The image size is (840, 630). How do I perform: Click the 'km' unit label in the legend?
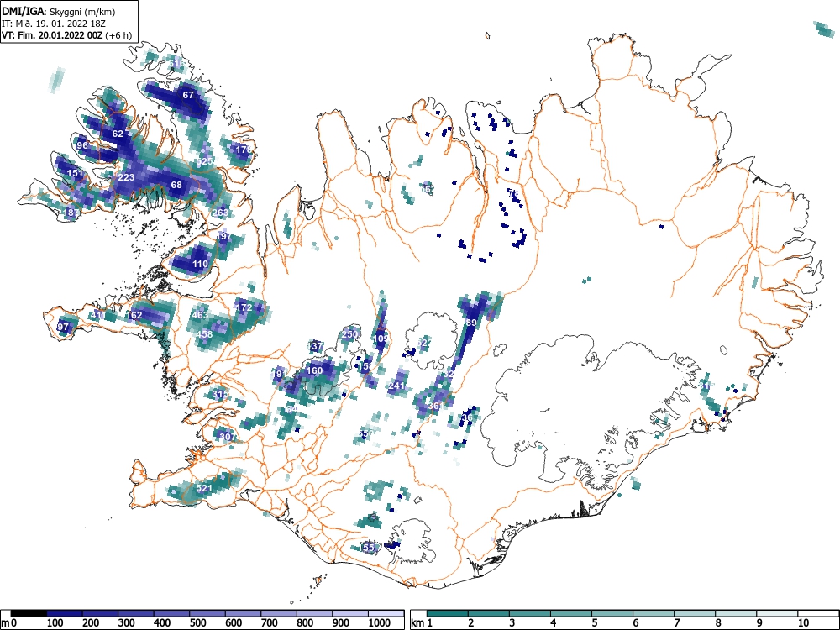pos(417,623)
